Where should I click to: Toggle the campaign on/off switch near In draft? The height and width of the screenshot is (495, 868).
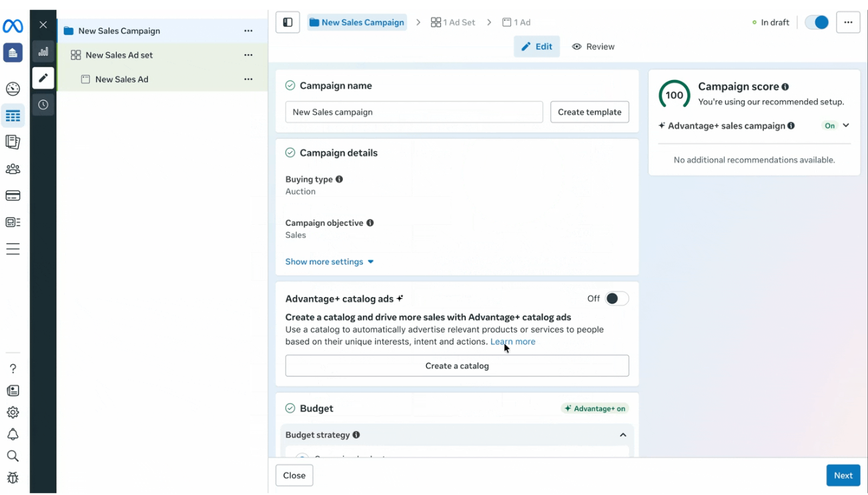pyautogui.click(x=816, y=22)
